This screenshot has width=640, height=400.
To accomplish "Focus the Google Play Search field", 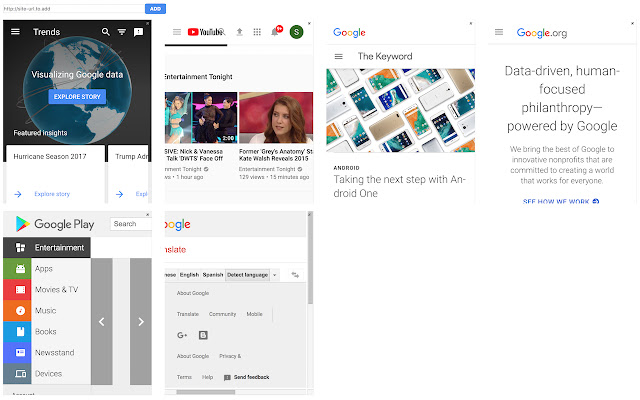I will tap(131, 224).
